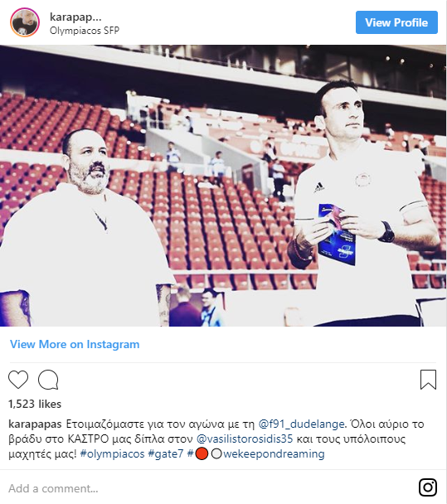447x504 pixels.
Task: Open the karapapas profile avatar
Action: (x=25, y=22)
